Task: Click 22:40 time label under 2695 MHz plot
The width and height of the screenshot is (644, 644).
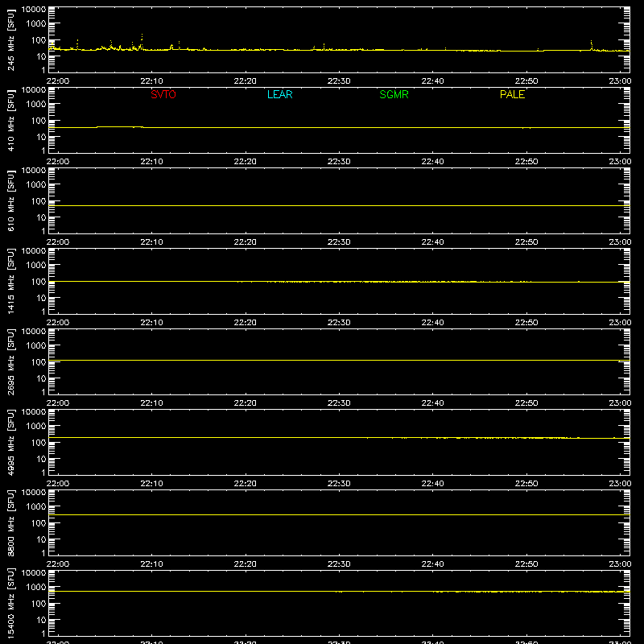Action: [x=432, y=403]
